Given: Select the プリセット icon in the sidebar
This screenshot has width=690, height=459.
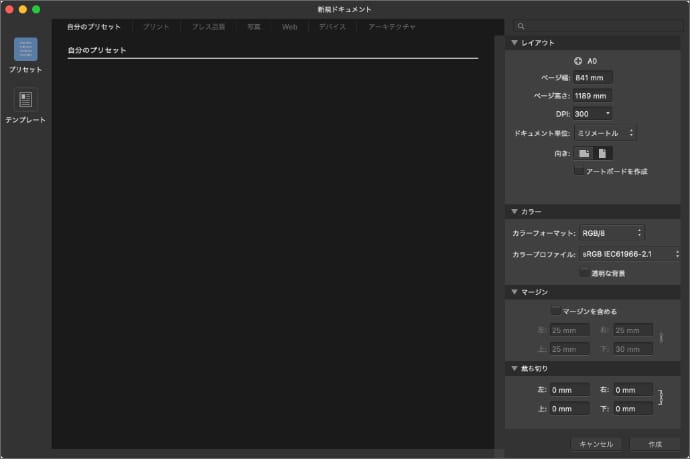Looking at the screenshot, I should (25, 50).
